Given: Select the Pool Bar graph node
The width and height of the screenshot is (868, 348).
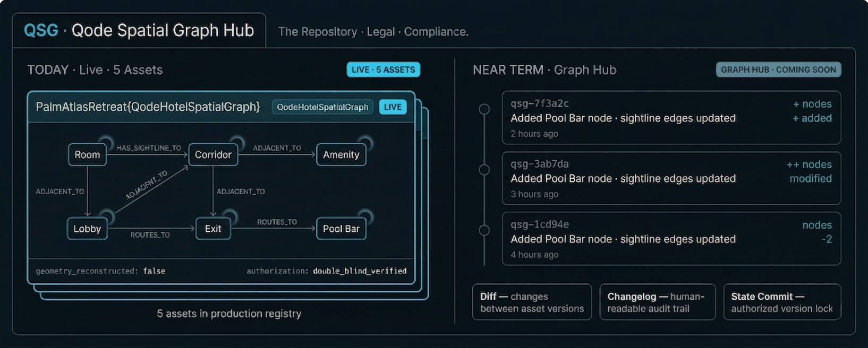Looking at the screenshot, I should 341,229.
